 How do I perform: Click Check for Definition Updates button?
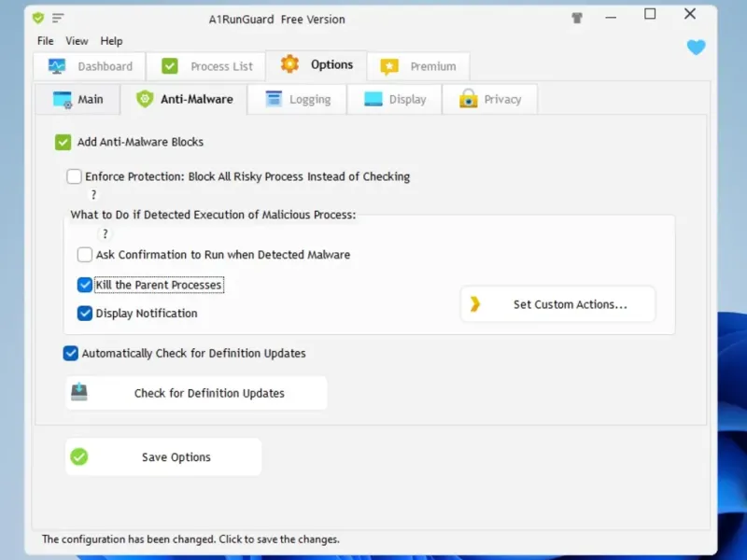[196, 393]
